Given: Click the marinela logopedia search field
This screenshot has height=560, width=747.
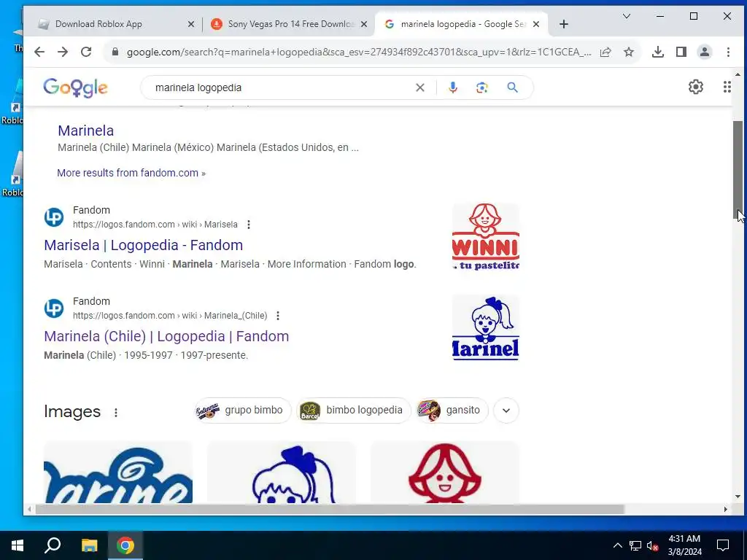Looking at the screenshot, I should [x=281, y=87].
